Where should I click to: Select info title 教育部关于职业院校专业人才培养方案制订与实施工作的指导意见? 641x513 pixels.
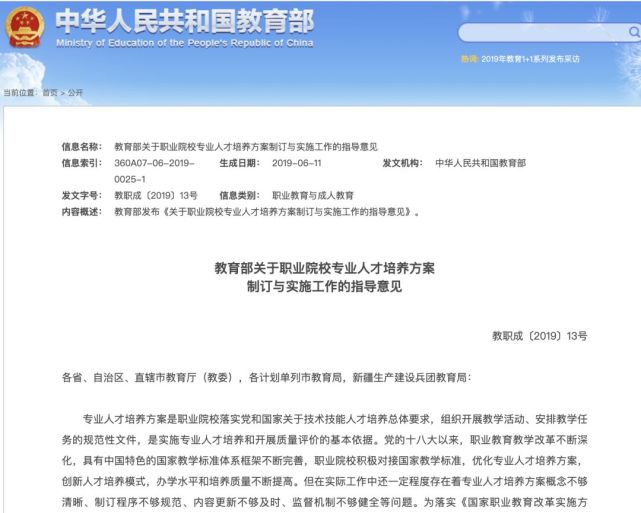246,147
